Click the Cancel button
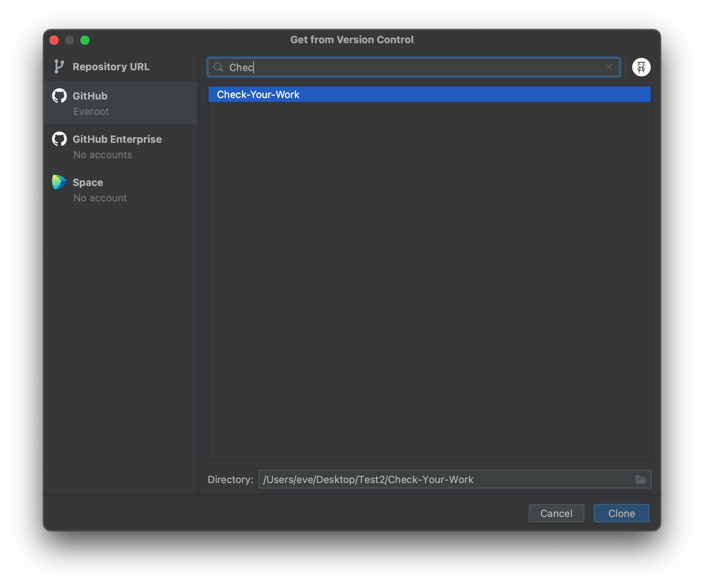This screenshot has width=704, height=588. (556, 513)
